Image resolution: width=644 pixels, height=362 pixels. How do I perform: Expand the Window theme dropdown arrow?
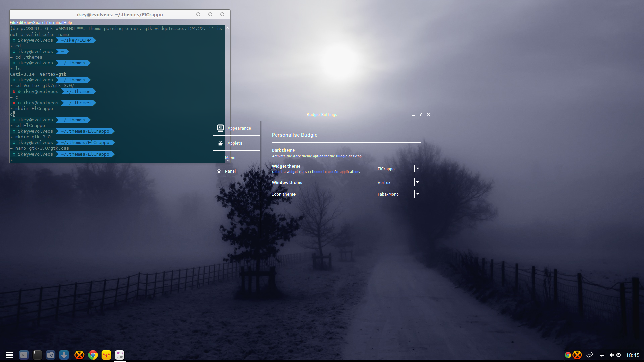(418, 182)
